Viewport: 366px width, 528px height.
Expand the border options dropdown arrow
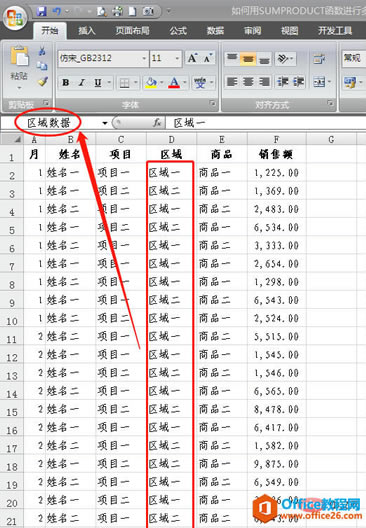coord(136,83)
